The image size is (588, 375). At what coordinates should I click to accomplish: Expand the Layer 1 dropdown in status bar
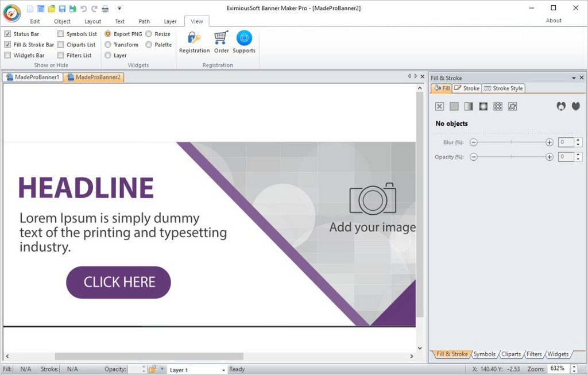pos(223,370)
